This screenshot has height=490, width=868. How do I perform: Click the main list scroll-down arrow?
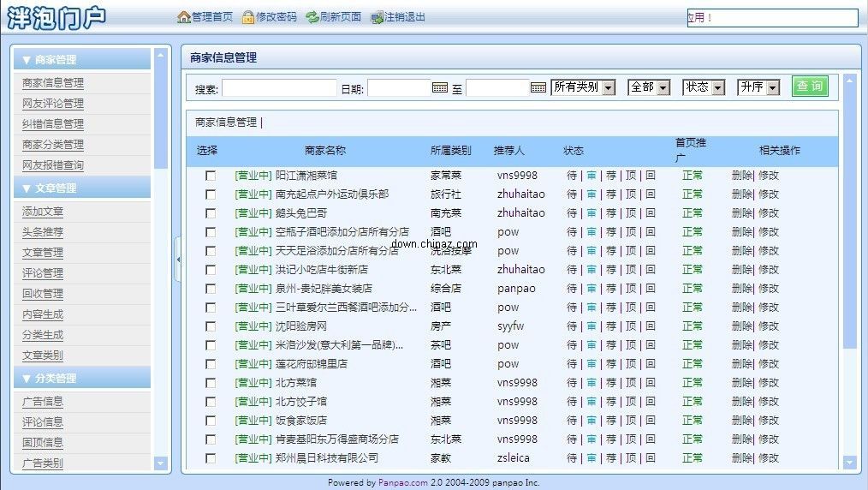click(x=850, y=462)
